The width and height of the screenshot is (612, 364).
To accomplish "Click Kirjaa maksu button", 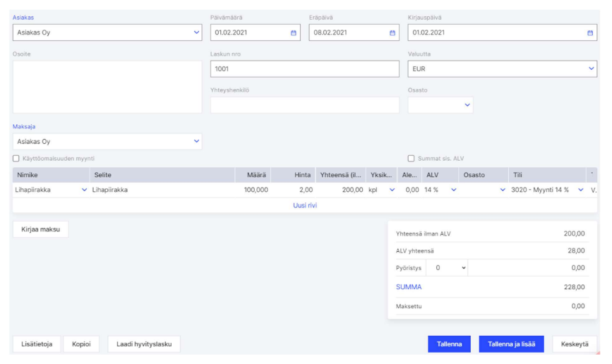I will tap(40, 229).
